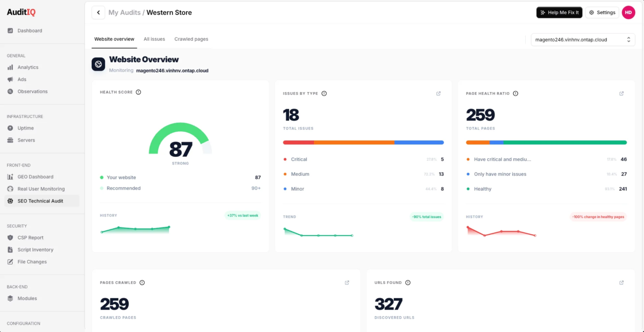Click the Issues By Type severity bar

tap(363, 143)
